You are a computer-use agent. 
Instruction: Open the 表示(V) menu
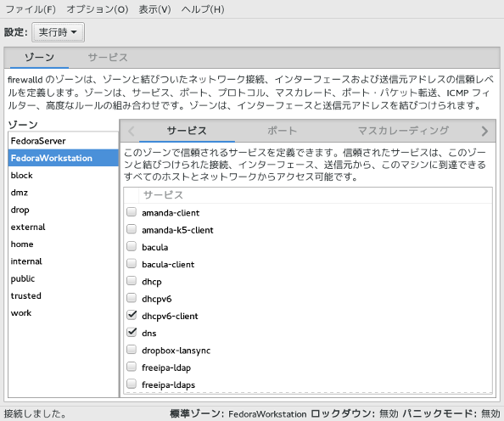point(154,9)
